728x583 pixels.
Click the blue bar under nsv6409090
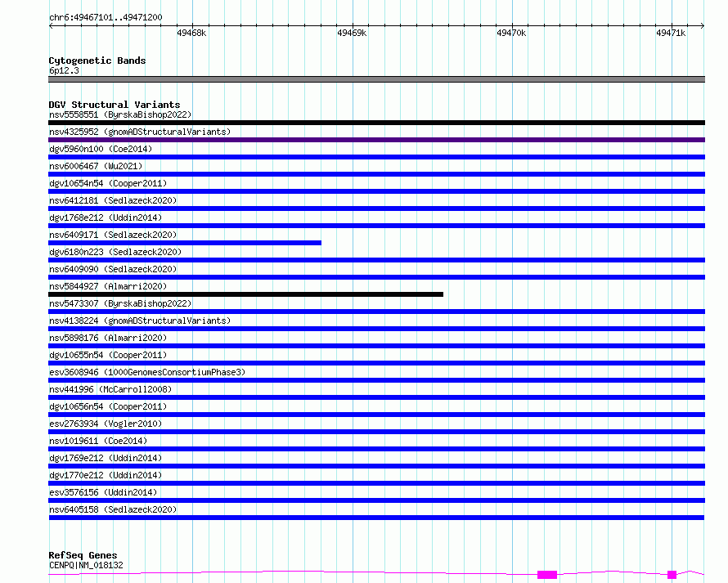376,277
